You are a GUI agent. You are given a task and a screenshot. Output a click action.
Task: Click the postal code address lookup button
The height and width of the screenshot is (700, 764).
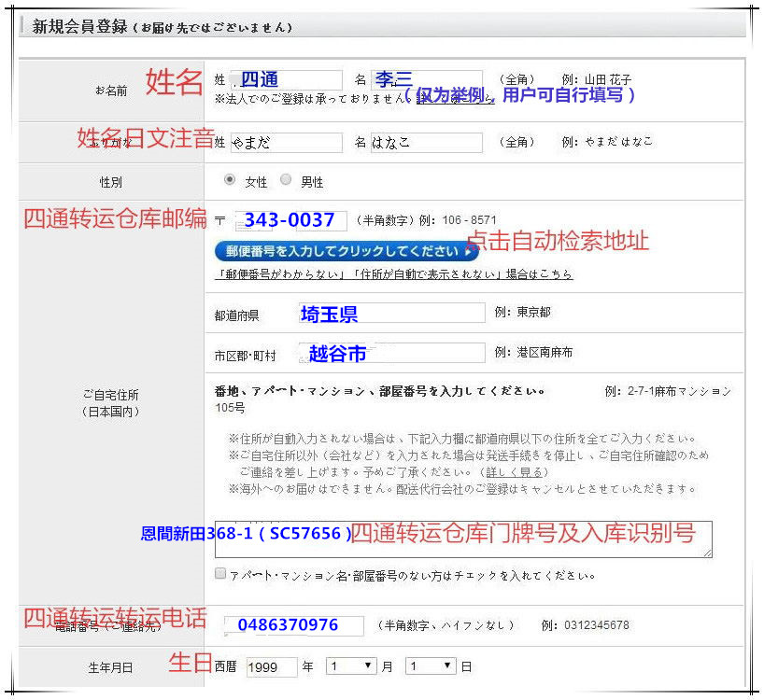pos(347,251)
